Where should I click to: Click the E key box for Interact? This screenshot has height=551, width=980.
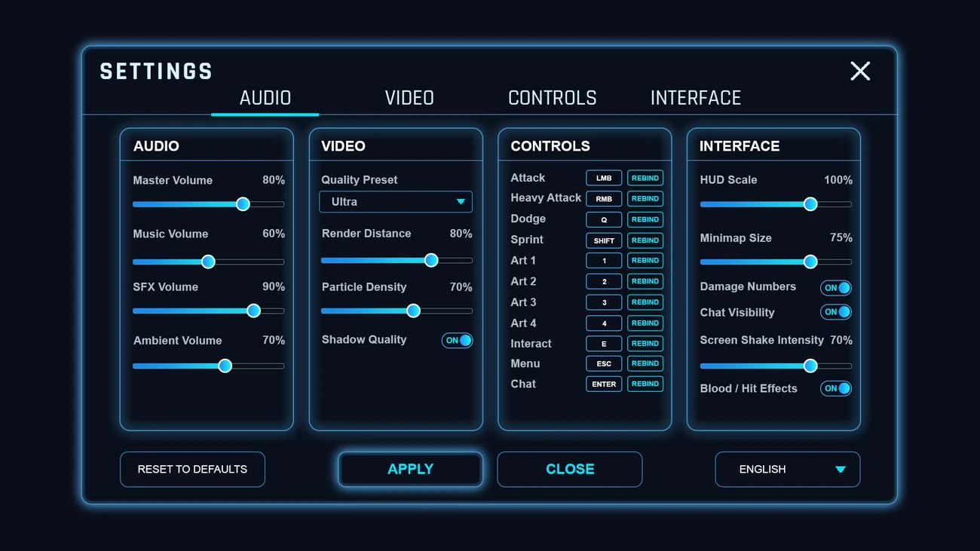pos(604,344)
